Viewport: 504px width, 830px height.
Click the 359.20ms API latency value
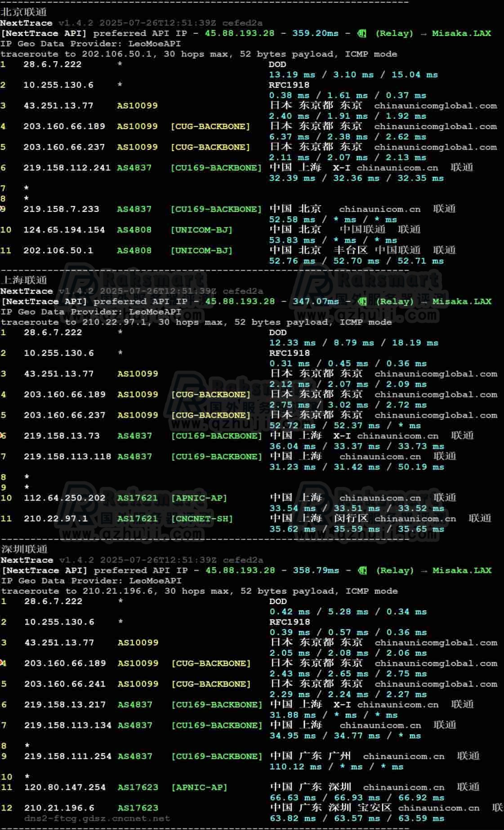[315, 33]
